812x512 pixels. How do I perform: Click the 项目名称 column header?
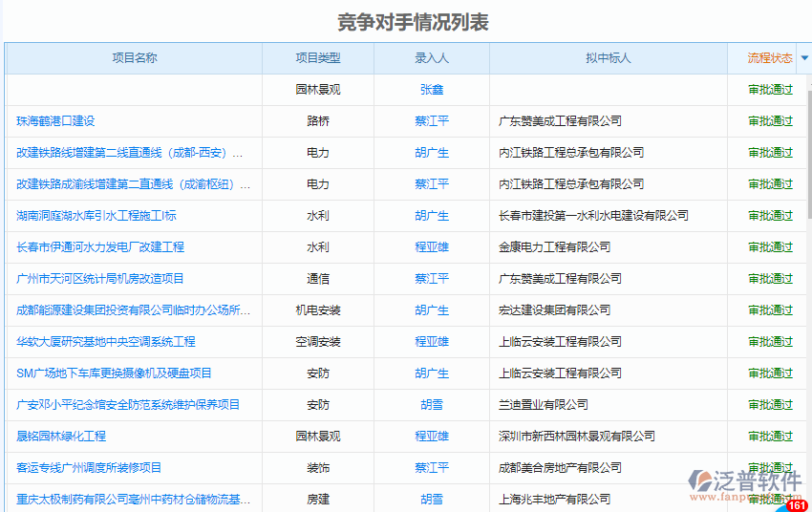pyautogui.click(x=135, y=58)
